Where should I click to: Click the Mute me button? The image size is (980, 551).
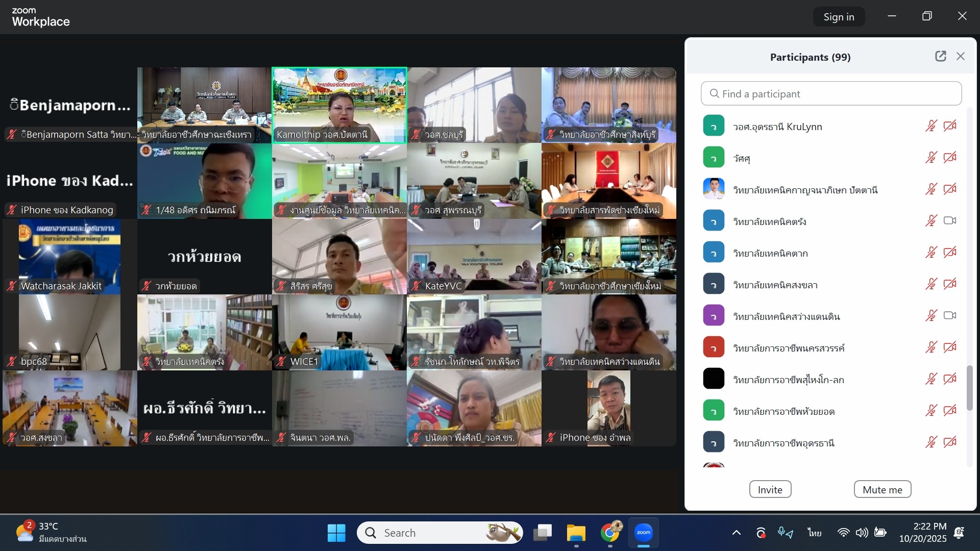coord(882,489)
